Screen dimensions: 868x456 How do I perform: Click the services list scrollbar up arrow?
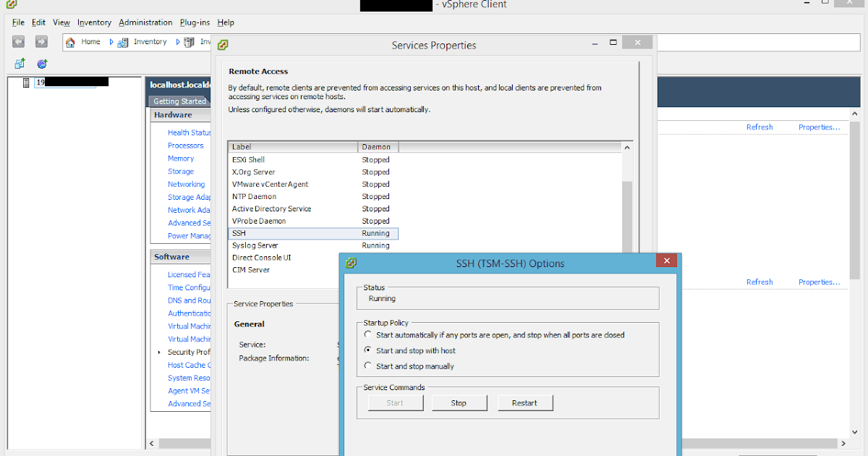(627, 147)
